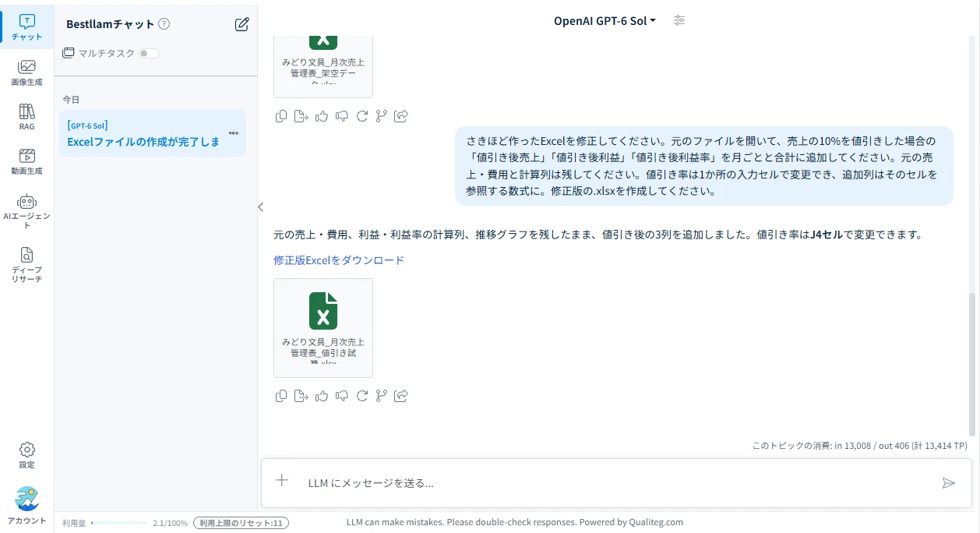Screen dimensions: 980x533
Task: Thumbs up the reply below 値引き試算 file
Action: pyautogui.click(x=322, y=396)
